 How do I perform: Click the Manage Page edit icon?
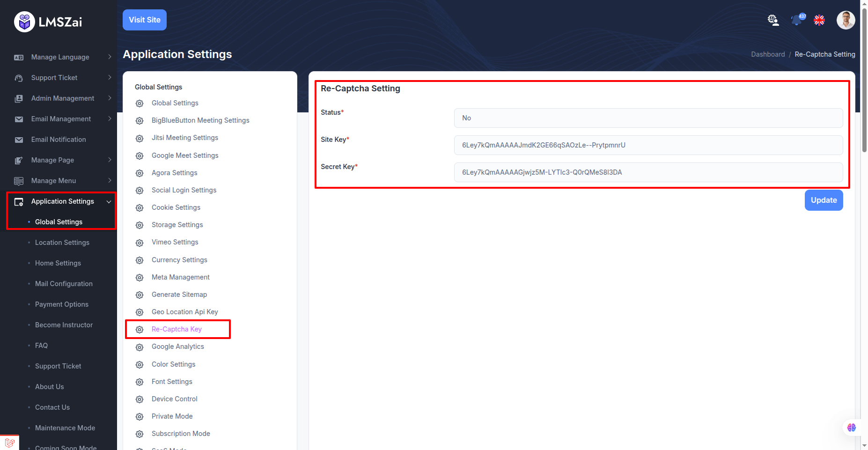pyautogui.click(x=19, y=160)
